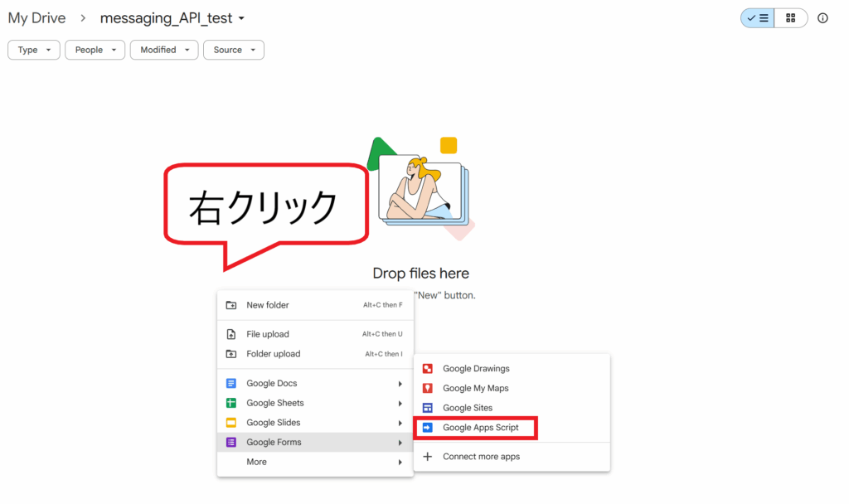Select Google Sites from the submenu

pos(512,408)
